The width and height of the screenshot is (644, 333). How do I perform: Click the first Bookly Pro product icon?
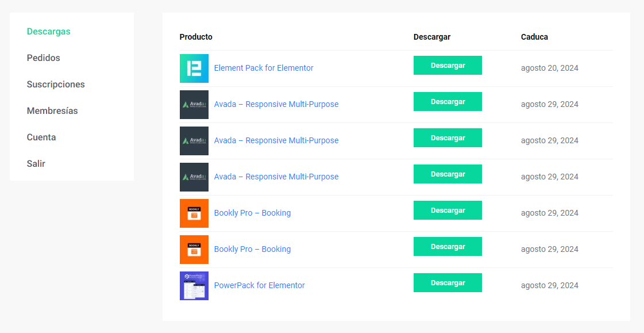(194, 213)
